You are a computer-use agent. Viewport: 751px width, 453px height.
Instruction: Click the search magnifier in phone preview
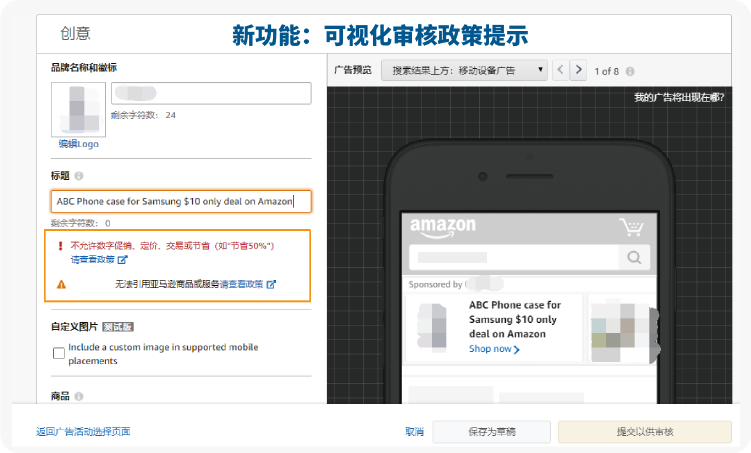pos(634,258)
